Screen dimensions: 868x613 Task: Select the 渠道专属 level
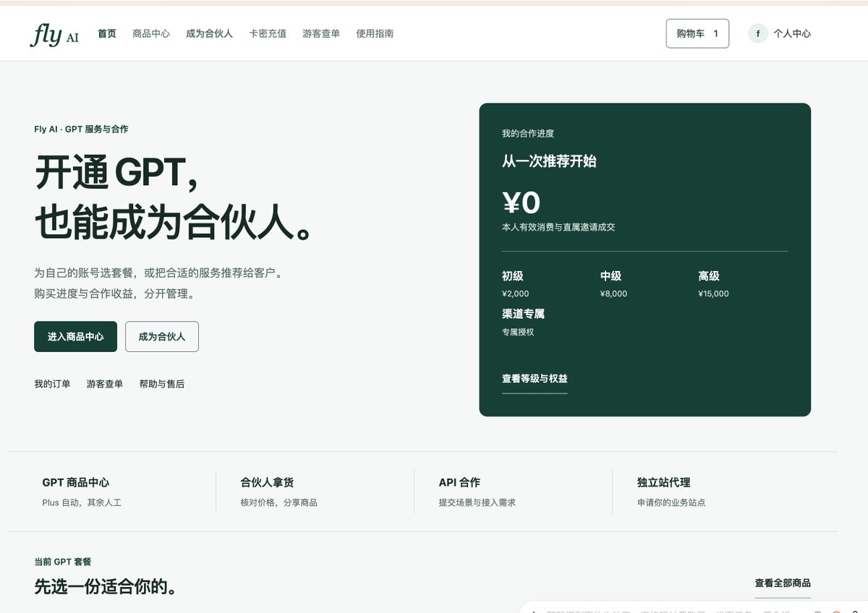point(523,322)
